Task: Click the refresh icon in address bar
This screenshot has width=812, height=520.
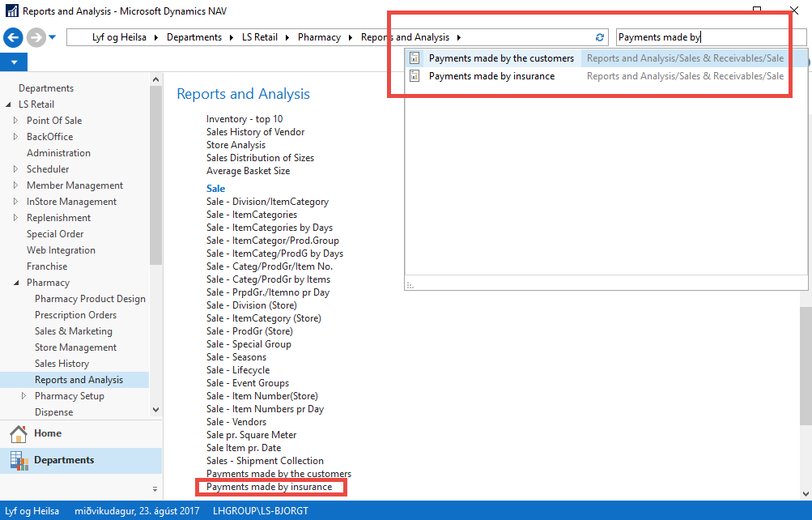Action: point(600,37)
